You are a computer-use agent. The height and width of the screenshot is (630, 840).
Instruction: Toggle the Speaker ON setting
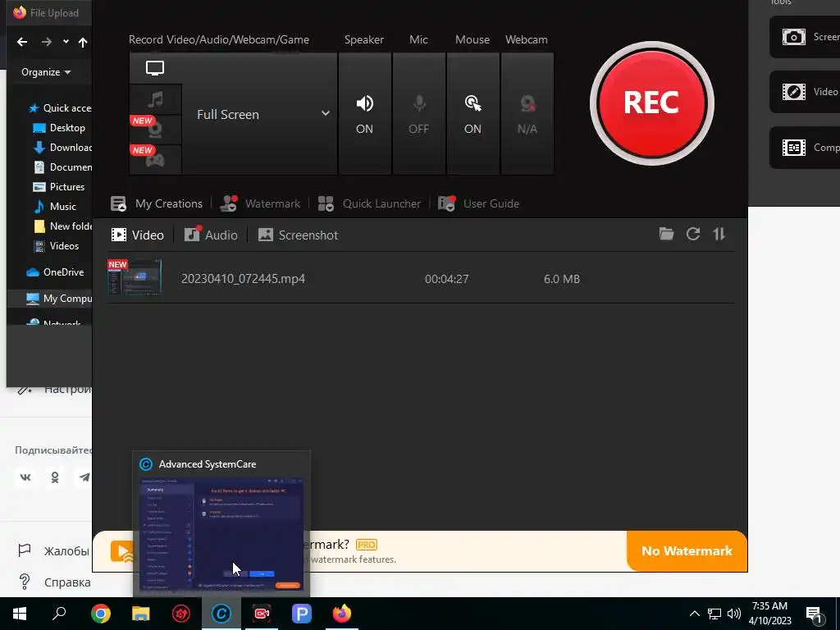click(364, 113)
